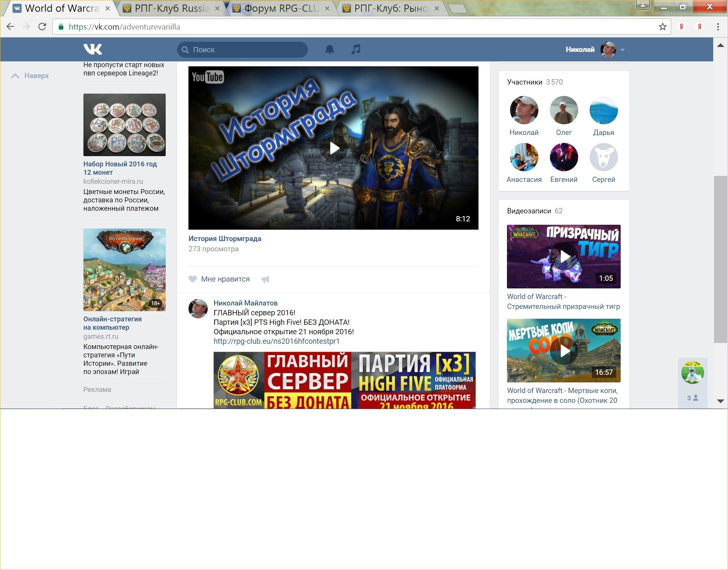Open Призрачный тигр video thumbnail

(x=563, y=257)
